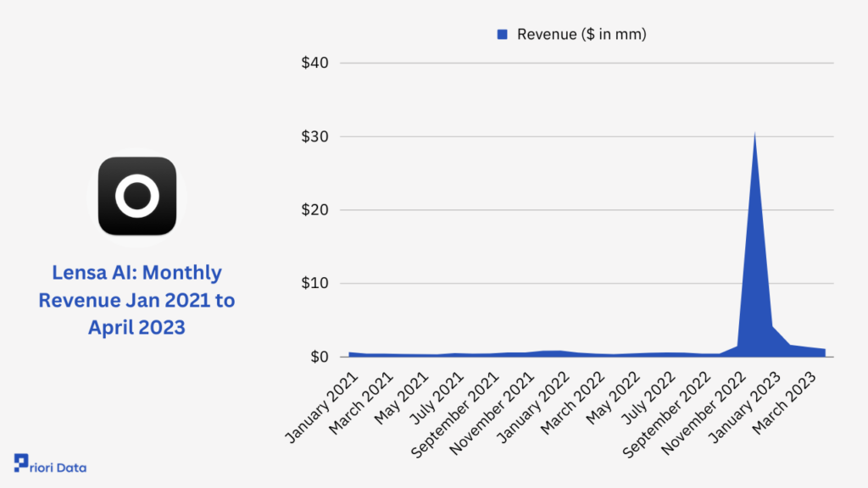Click the "$30" y-axis label
This screenshot has height=488, width=868.
314,136
